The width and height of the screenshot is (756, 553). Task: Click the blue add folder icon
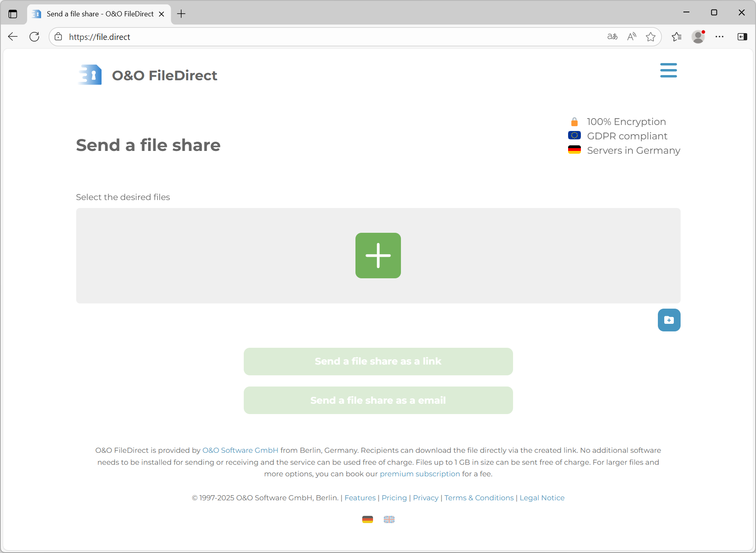coord(669,320)
